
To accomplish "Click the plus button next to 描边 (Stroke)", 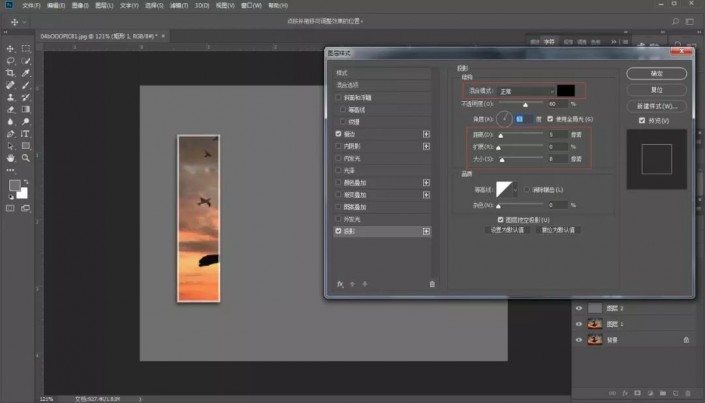I will (427, 132).
